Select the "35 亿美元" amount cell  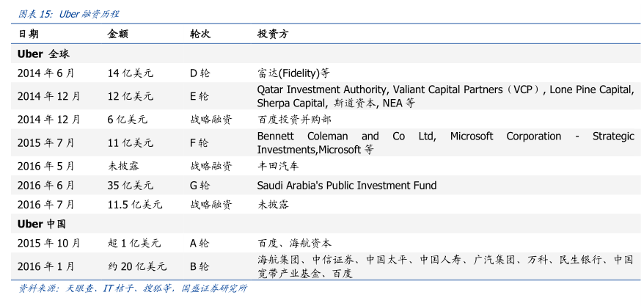(x=130, y=185)
